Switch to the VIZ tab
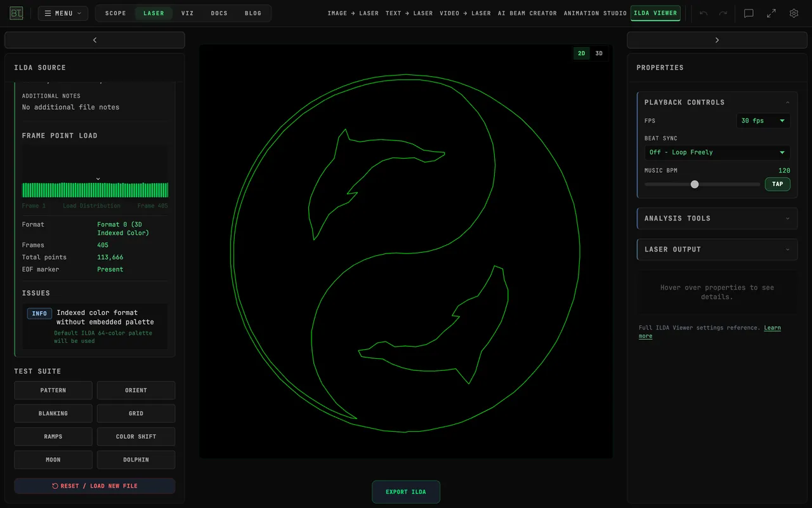 pos(187,13)
